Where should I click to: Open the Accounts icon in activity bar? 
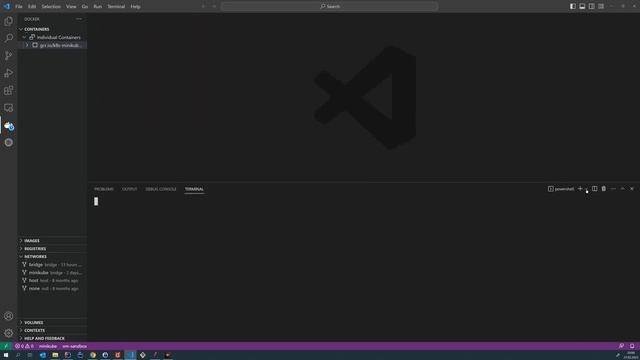click(9, 316)
